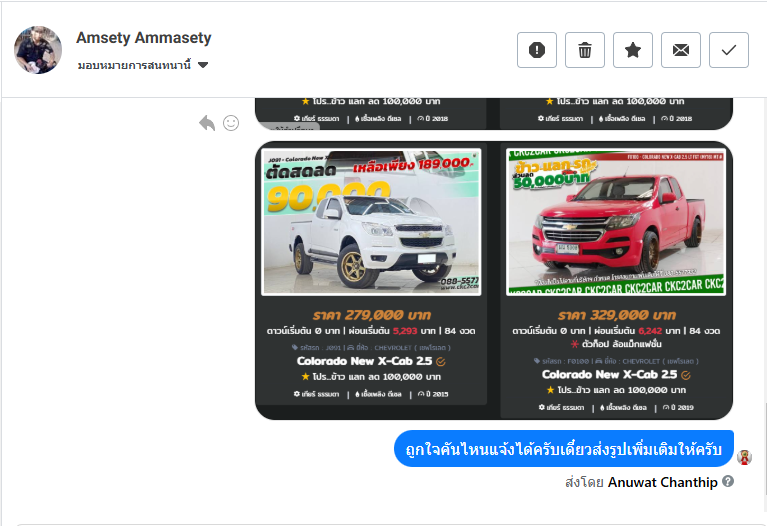Open white Colorado pickup truck image

click(x=371, y=222)
